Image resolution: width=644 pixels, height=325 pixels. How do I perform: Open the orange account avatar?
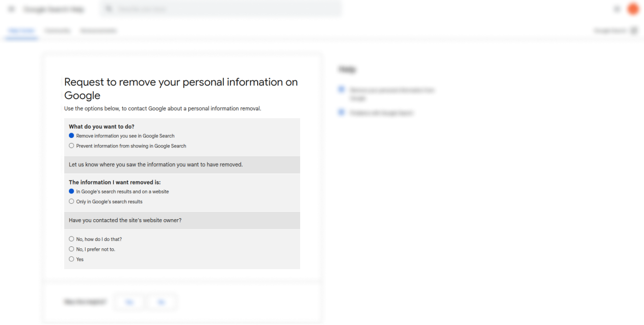coord(633,9)
